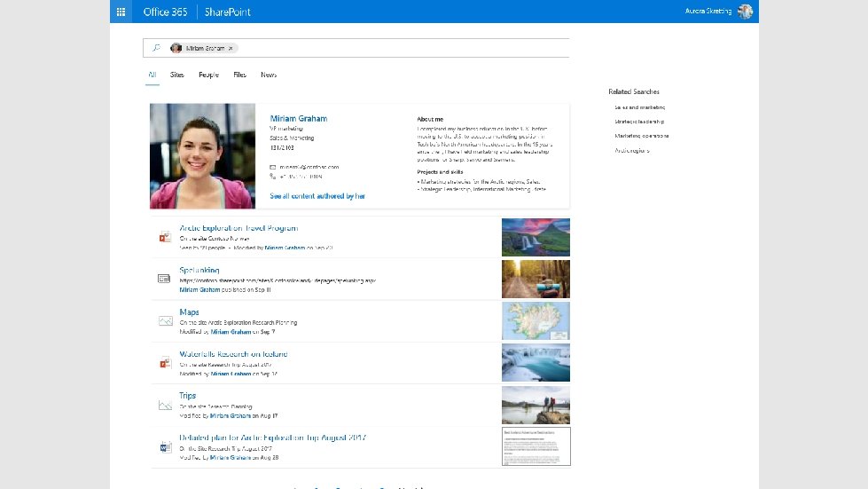Open Aurora's account avatar menu
The height and width of the screenshot is (489, 868).
(745, 11)
